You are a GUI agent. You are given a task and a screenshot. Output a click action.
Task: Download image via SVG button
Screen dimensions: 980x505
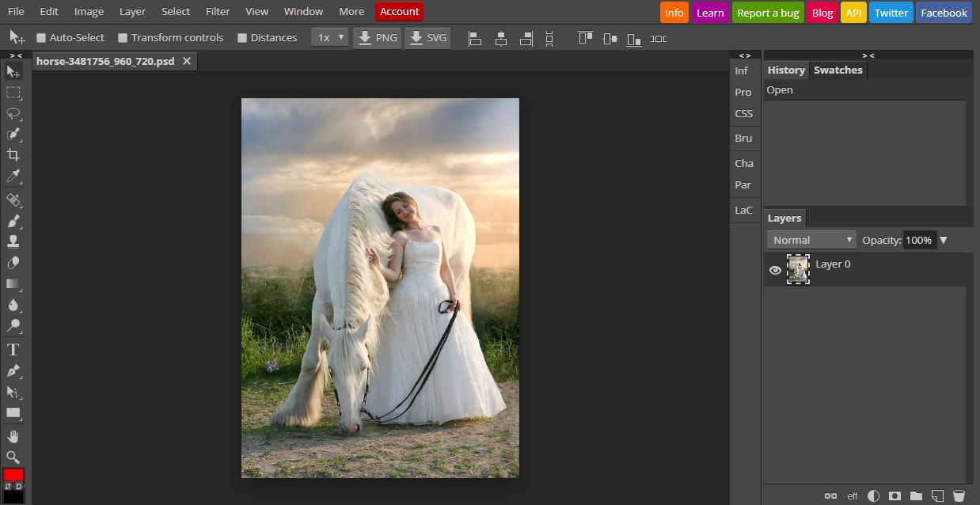coord(427,37)
